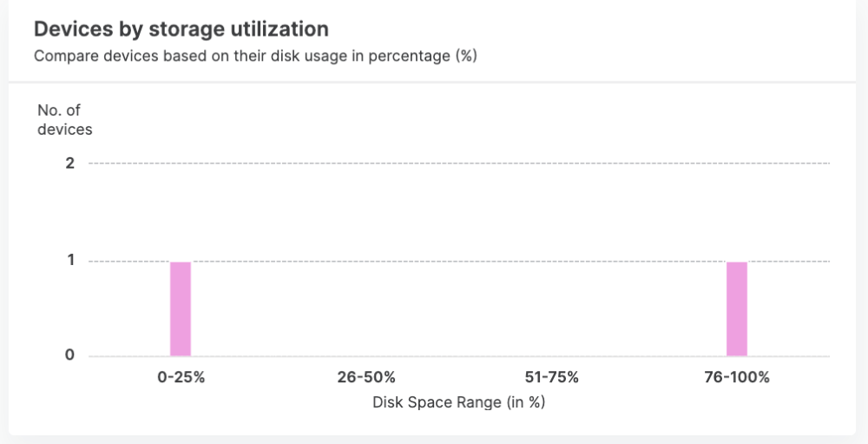Select the pink bar for 76-100% range
The height and width of the screenshot is (444, 868).
pyautogui.click(x=737, y=308)
